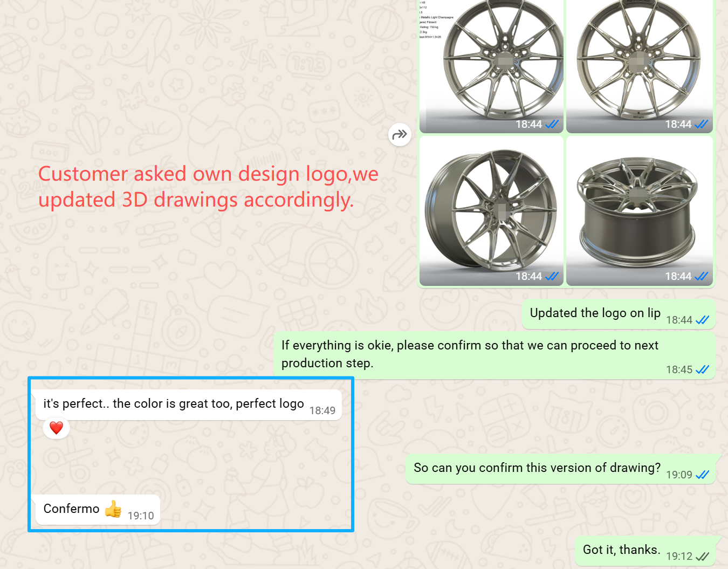This screenshot has height=569, width=728.
Task: Select the 'Confermo' message bubble
Action: tap(98, 509)
